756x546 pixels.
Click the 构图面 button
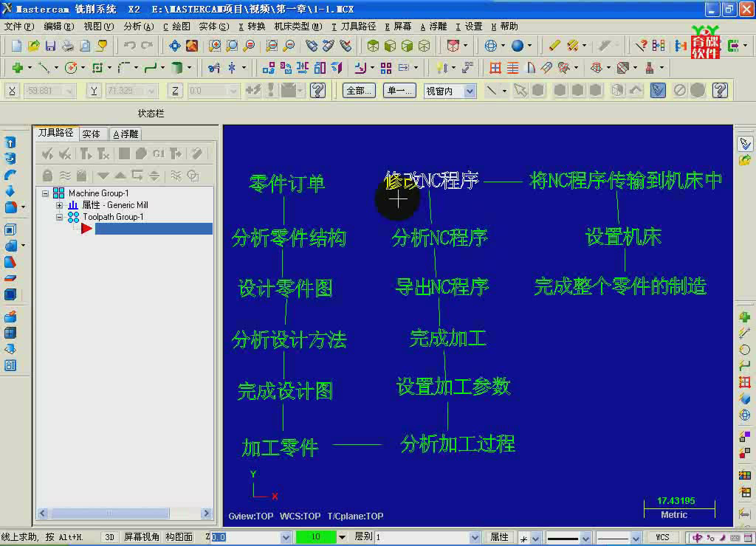[x=179, y=537]
